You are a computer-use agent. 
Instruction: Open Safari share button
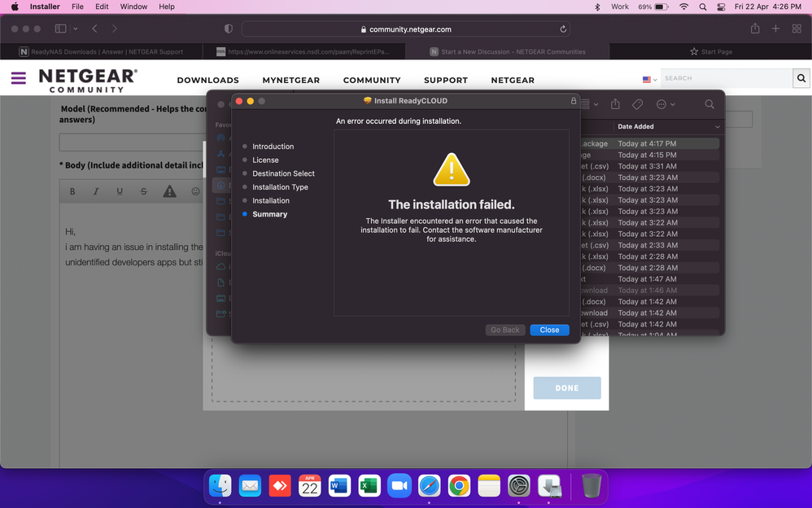(x=755, y=28)
